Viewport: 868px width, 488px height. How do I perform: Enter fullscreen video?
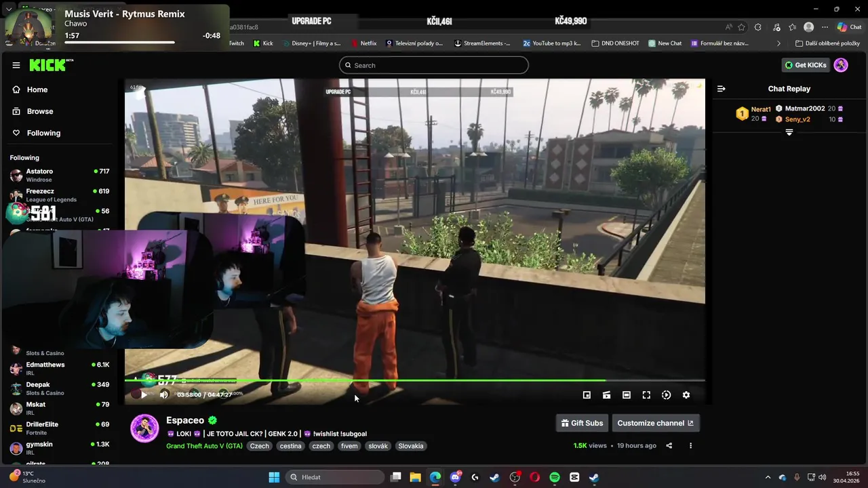coord(646,395)
